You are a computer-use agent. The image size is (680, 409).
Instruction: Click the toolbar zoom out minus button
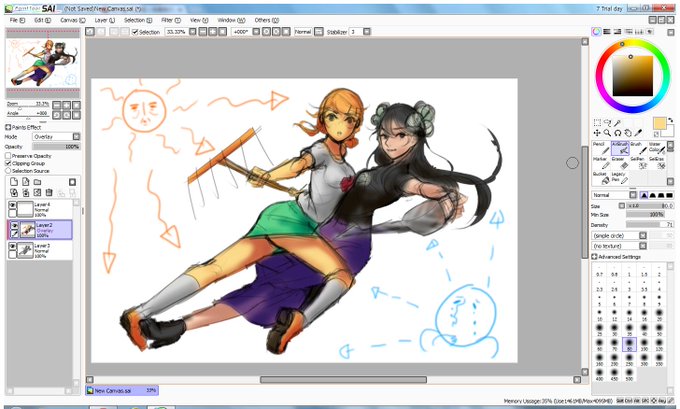pyautogui.click(x=203, y=32)
